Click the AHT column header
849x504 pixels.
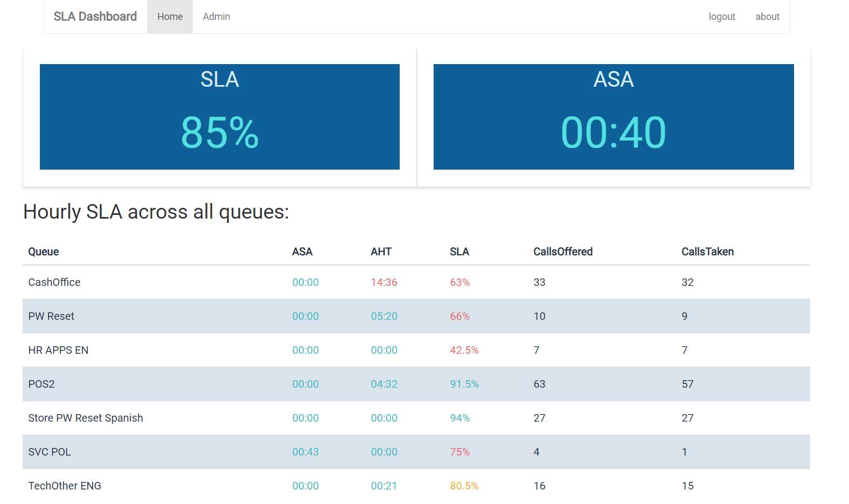click(381, 251)
